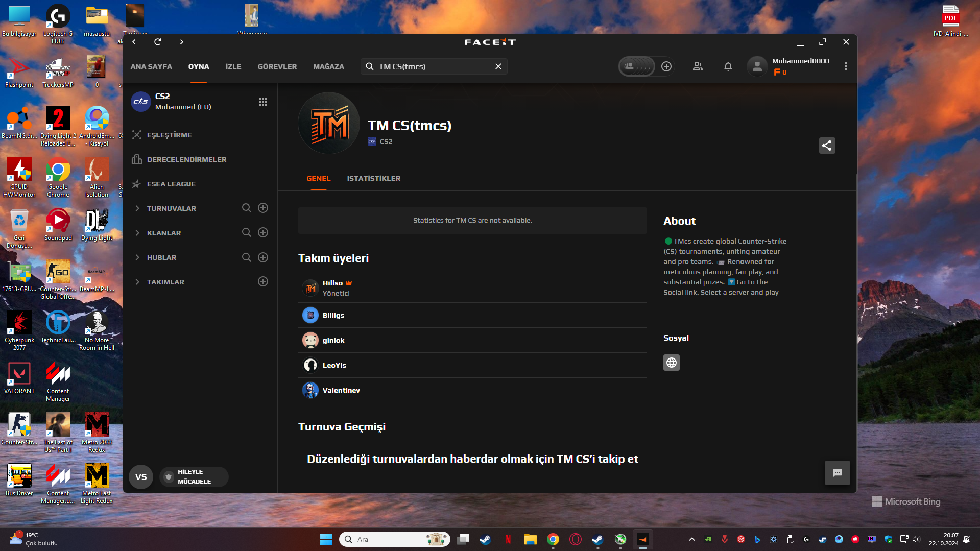980x551 pixels.
Task: Switch to ANA SAYFA tab
Action: click(151, 66)
